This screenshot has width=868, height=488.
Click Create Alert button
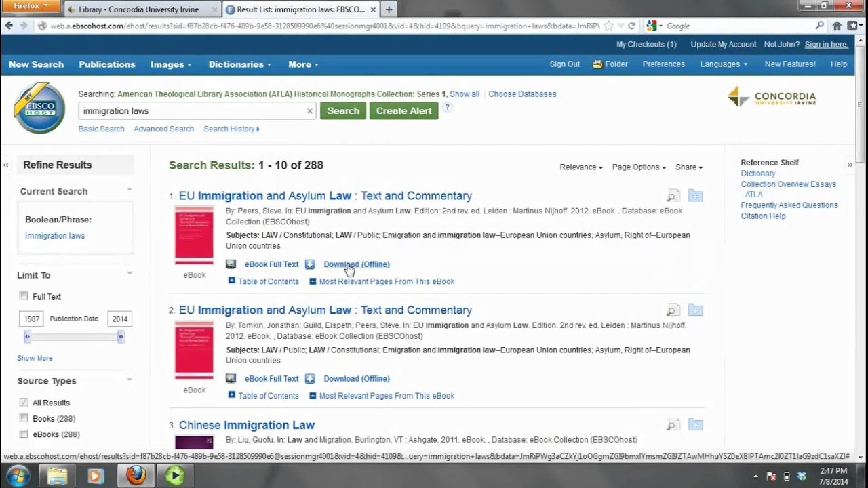coord(404,110)
